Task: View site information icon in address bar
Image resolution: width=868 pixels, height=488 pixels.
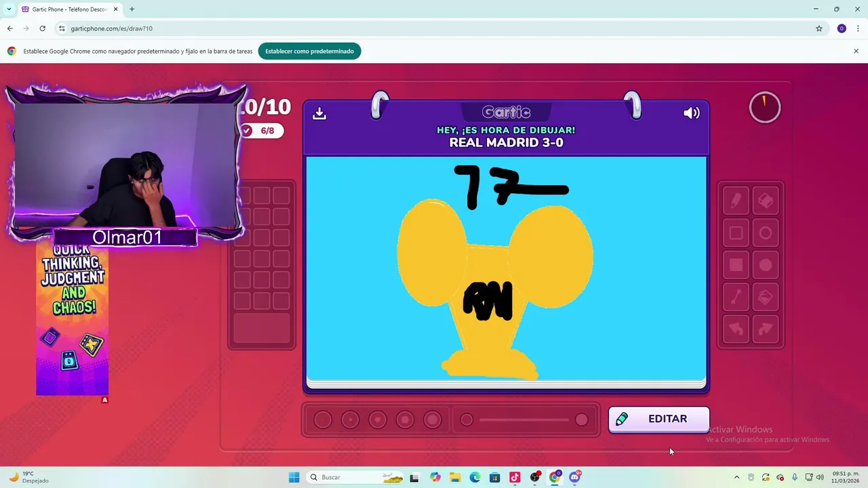Action: coord(62,28)
